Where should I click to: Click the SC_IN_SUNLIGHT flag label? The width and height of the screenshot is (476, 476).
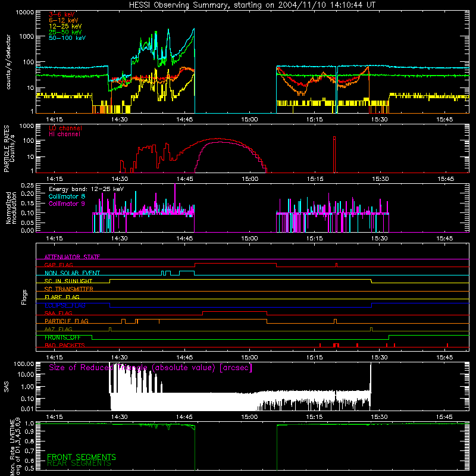tap(68, 281)
